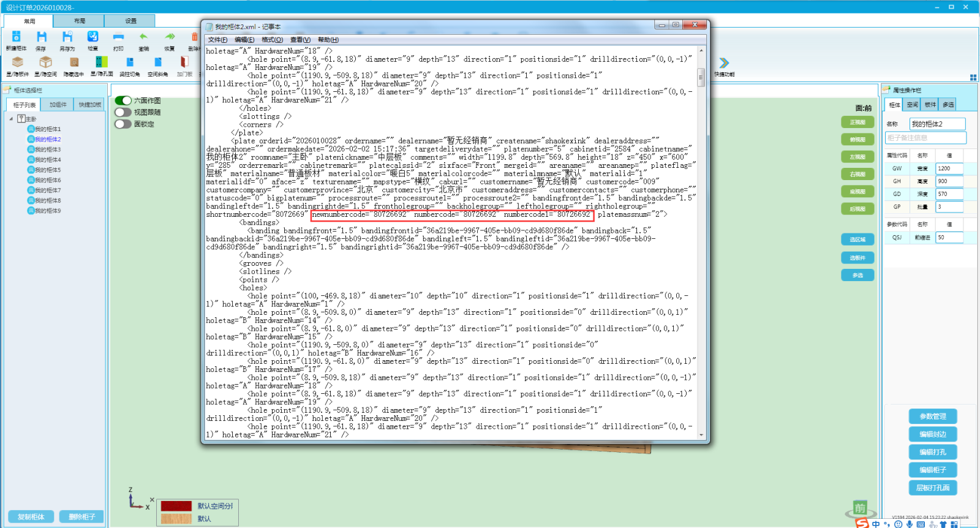
Task: Switch to the 布局 ribbon tab
Action: click(80, 21)
